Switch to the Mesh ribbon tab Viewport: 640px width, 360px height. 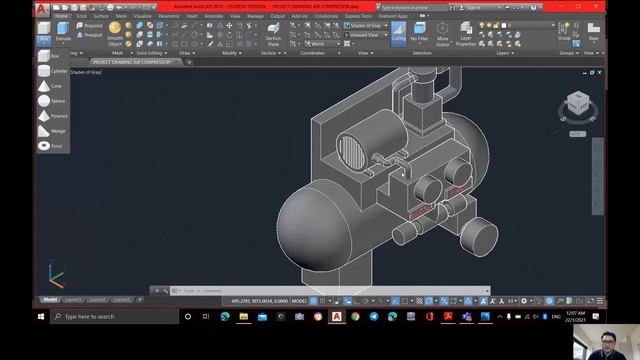[121, 16]
